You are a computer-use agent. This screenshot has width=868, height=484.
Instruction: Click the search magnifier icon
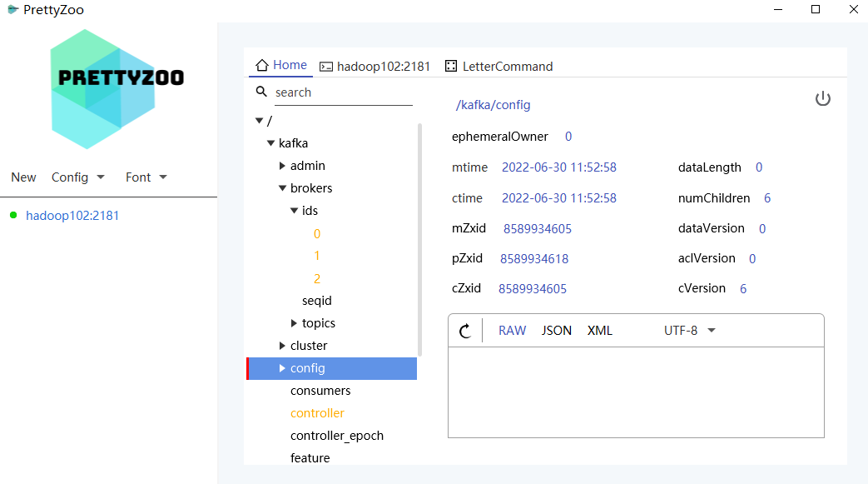pyautogui.click(x=261, y=92)
